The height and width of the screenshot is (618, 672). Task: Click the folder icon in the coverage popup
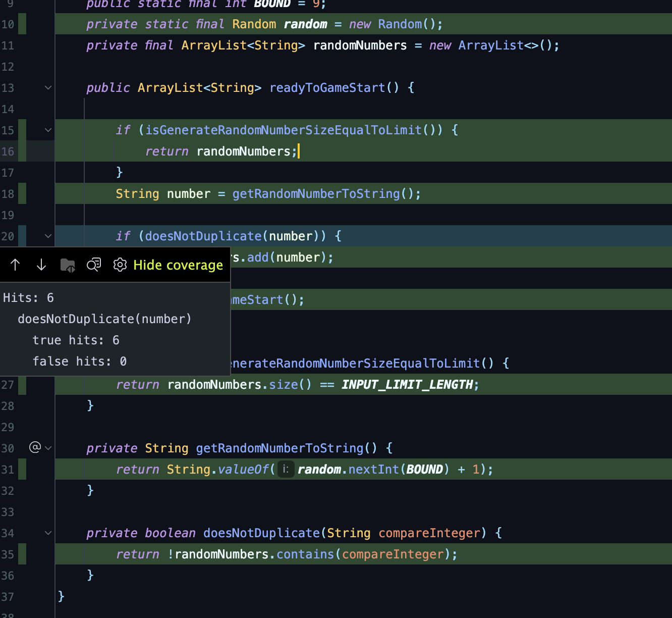coord(68,265)
